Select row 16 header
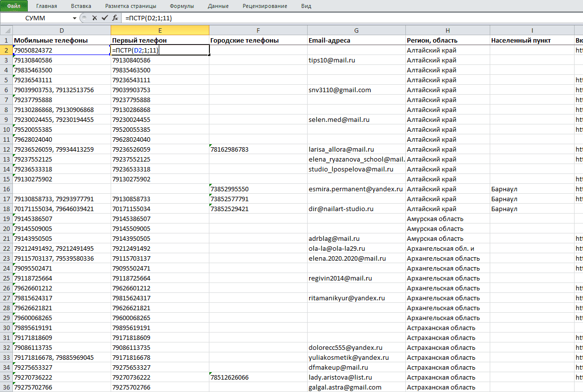Viewport: 583px width, 392px height. [x=6, y=189]
